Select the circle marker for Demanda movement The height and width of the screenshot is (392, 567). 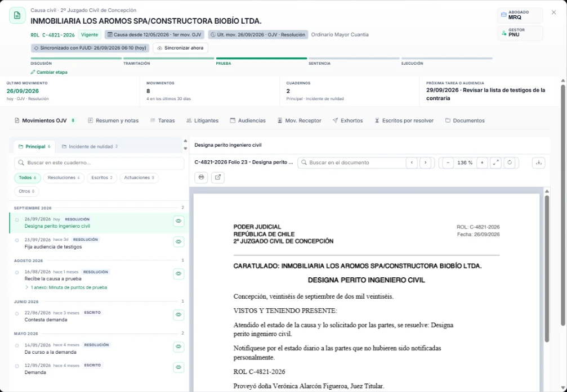(17, 366)
